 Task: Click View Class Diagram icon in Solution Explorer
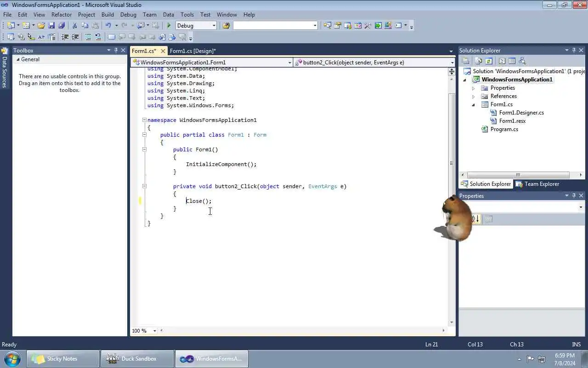click(x=522, y=61)
